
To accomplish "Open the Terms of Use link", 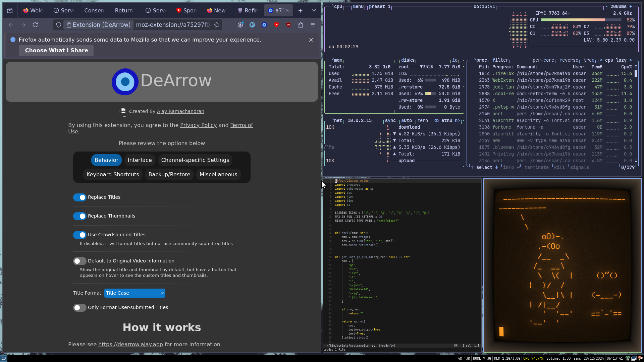I will tap(160, 128).
